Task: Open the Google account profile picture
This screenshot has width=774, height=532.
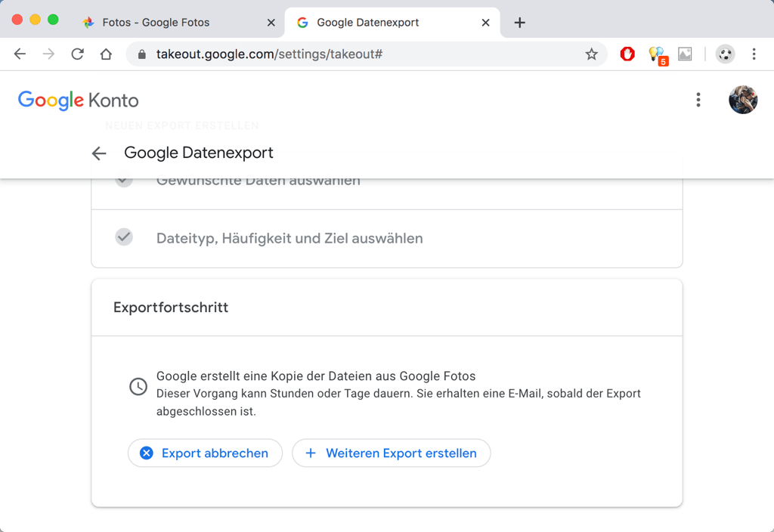Action: (x=743, y=100)
